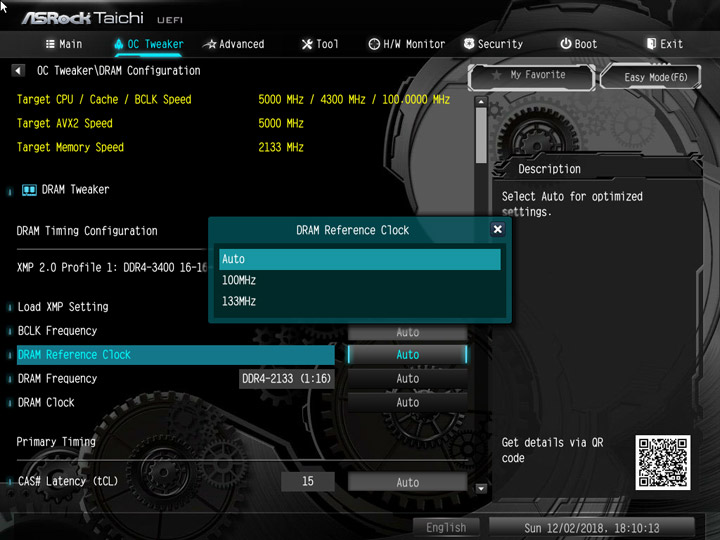The width and height of the screenshot is (720, 540).
Task: Click the scrollbar down arrow
Action: pyautogui.click(x=481, y=489)
